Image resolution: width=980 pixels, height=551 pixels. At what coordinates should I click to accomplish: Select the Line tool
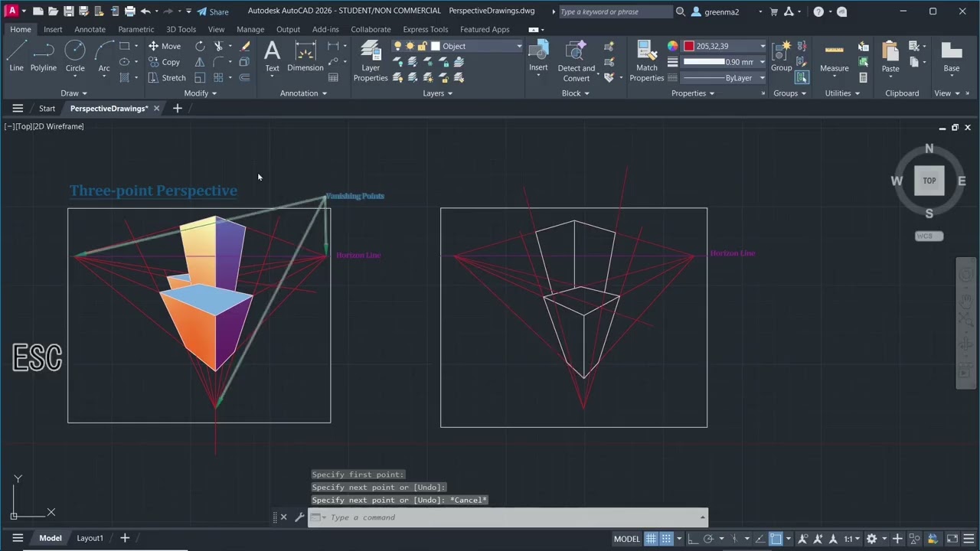coord(16,57)
